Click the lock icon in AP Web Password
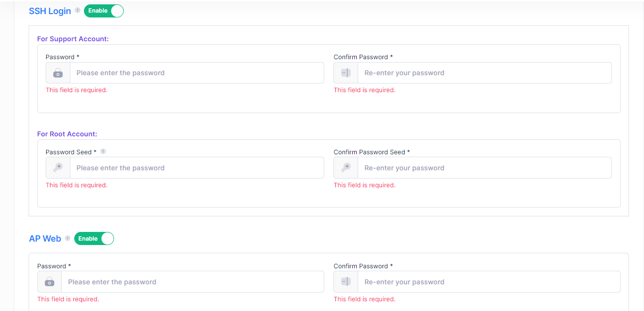The image size is (644, 311). pyautogui.click(x=50, y=282)
